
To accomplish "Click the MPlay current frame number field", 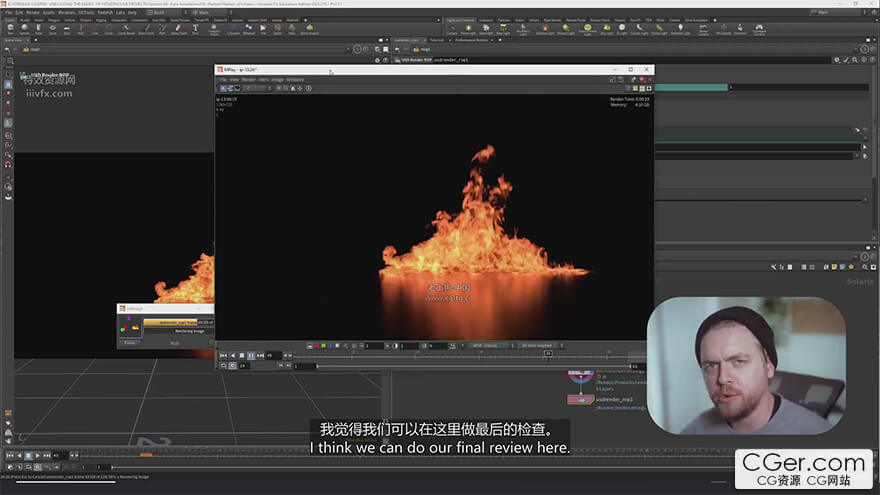I will [x=273, y=355].
